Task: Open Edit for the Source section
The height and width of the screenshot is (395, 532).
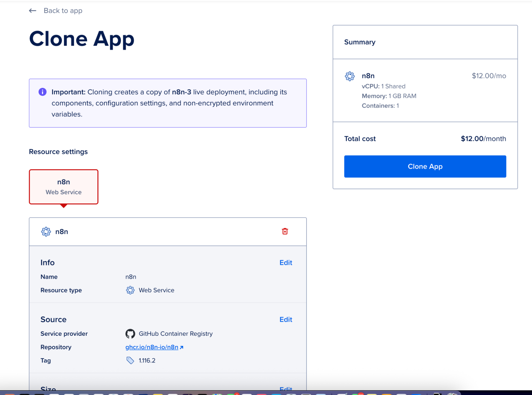Action: pos(285,320)
